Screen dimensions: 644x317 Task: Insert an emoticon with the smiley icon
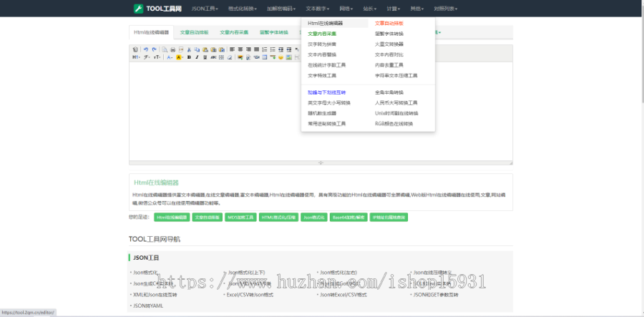tap(281, 57)
